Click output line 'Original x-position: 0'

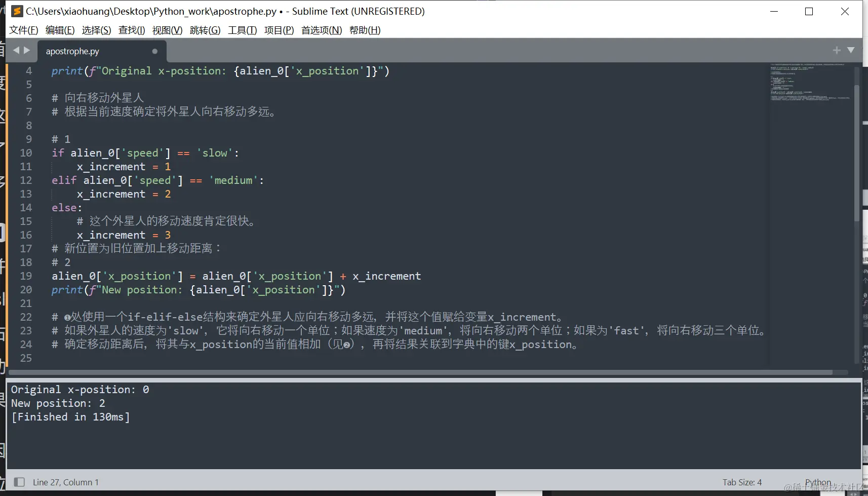click(80, 390)
